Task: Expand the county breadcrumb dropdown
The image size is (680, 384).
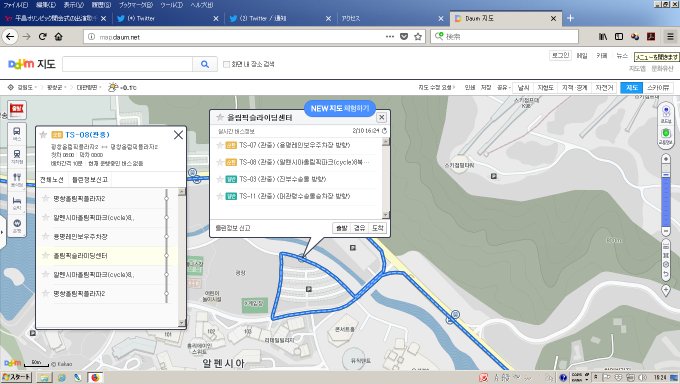Action: (65, 88)
